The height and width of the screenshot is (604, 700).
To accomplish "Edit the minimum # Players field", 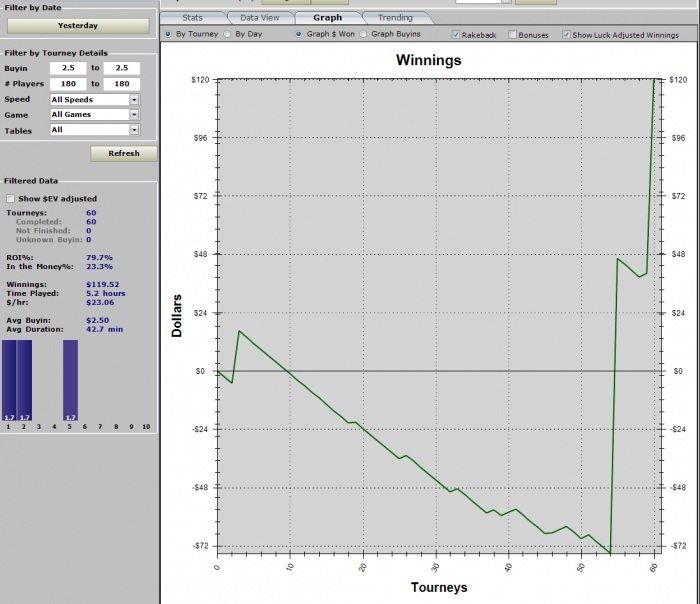I will pos(68,84).
